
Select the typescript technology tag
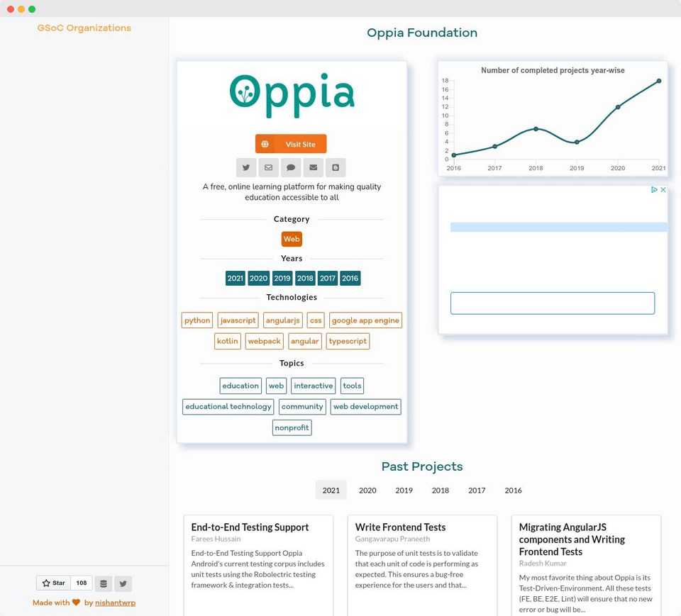(348, 341)
